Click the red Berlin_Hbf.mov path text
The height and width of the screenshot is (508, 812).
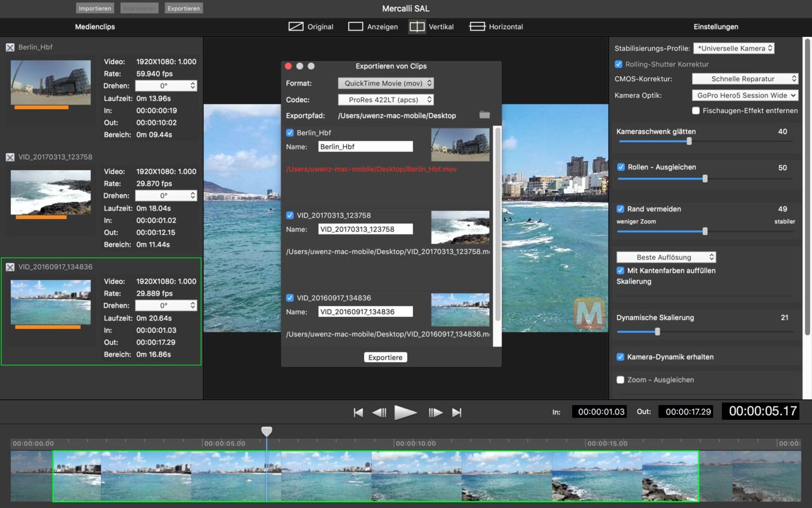[371, 170]
